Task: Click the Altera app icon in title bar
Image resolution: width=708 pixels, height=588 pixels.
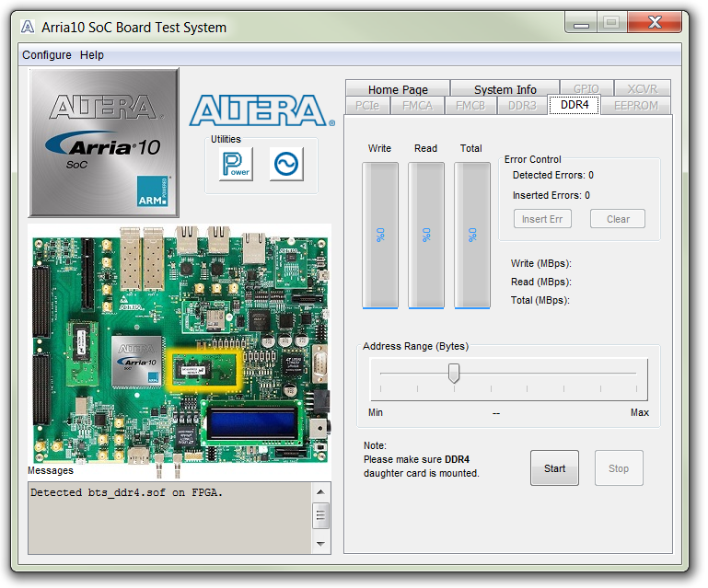Action: tap(28, 27)
